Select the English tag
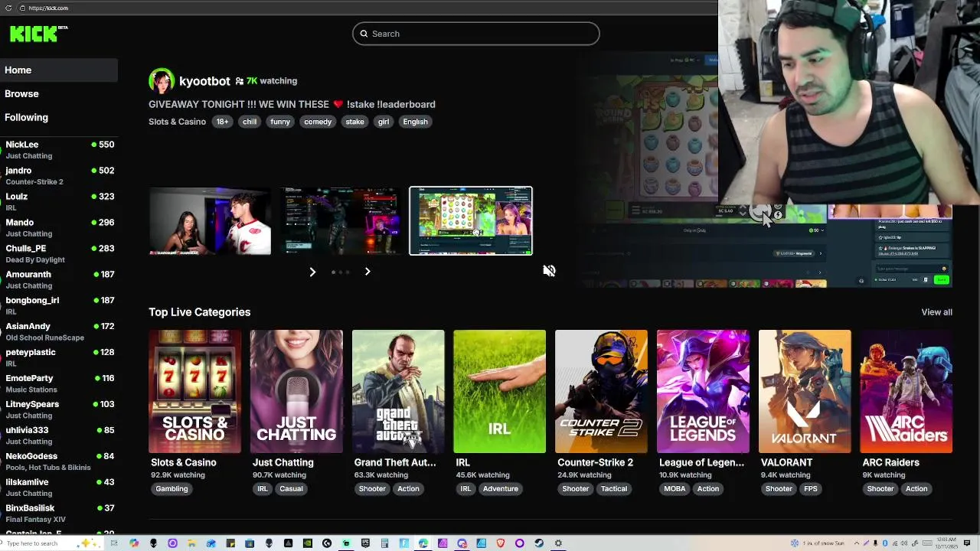The image size is (980, 551). pos(415,122)
